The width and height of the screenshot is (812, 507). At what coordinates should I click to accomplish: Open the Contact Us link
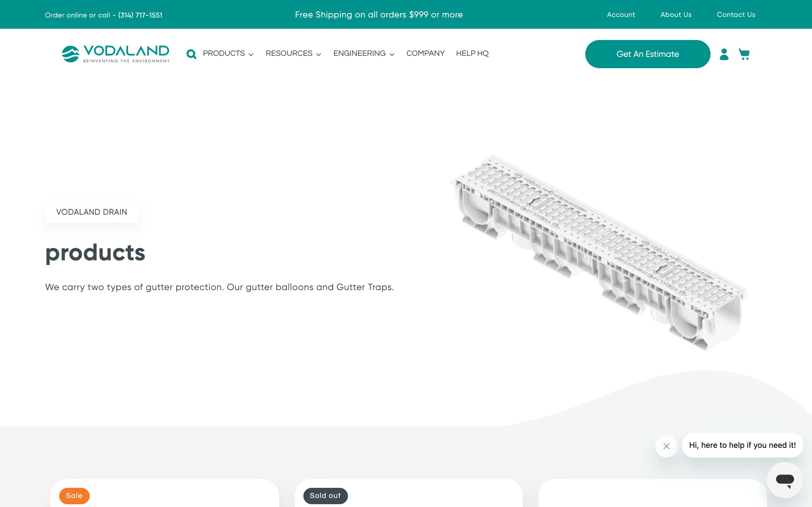(x=736, y=15)
